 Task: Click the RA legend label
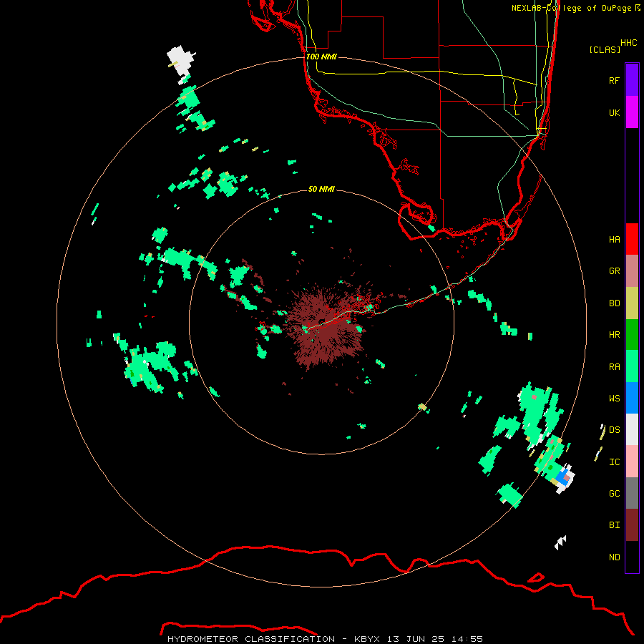(614, 367)
